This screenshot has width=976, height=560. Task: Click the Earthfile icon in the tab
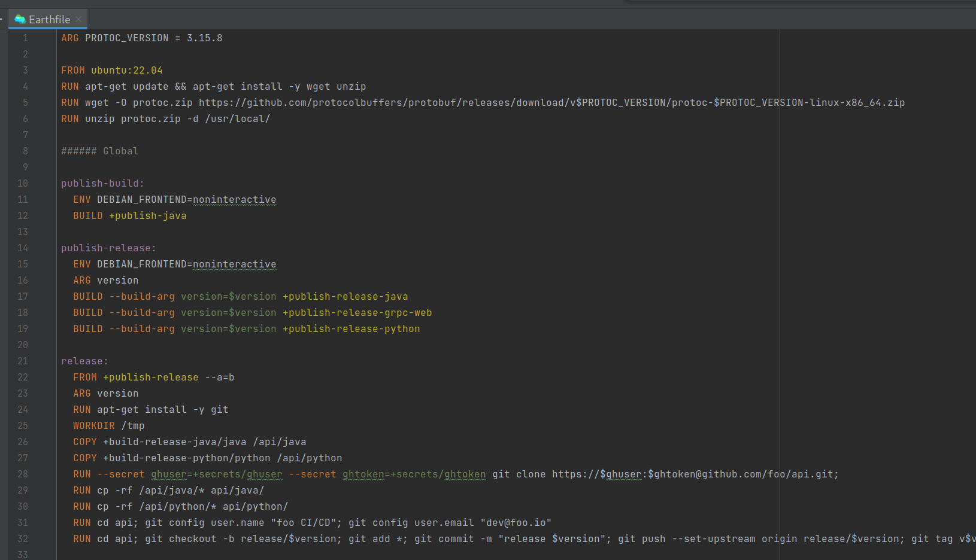20,19
